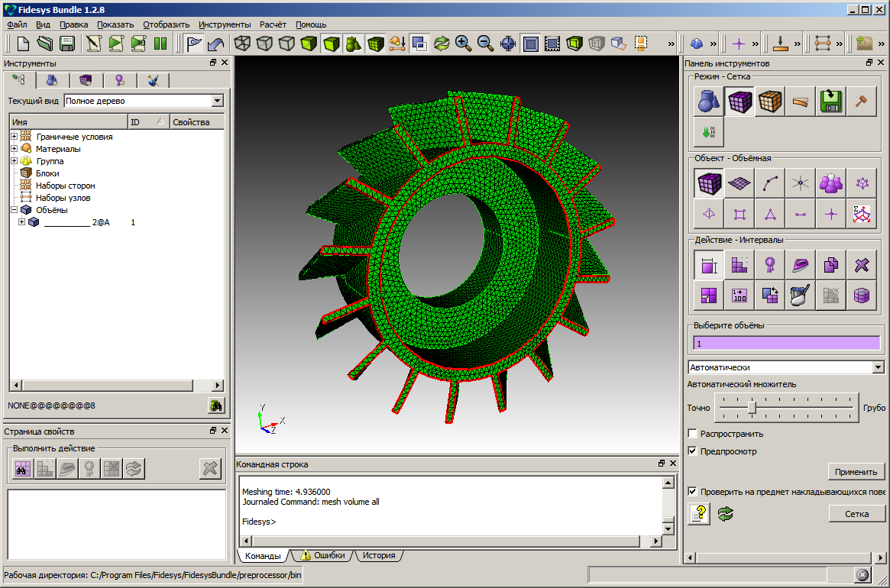The height and width of the screenshot is (588, 890).
Task: Click the Сетка button
Action: [856, 514]
